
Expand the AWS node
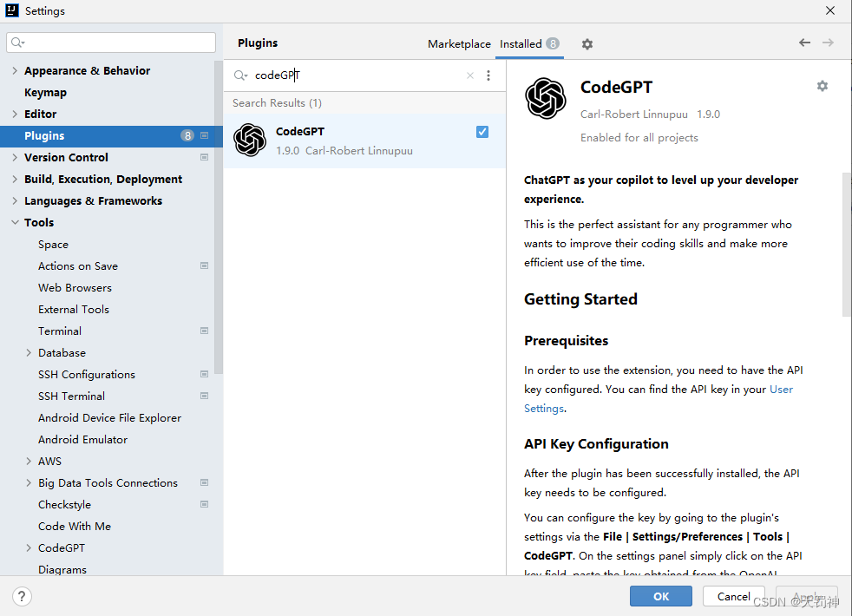[29, 462]
